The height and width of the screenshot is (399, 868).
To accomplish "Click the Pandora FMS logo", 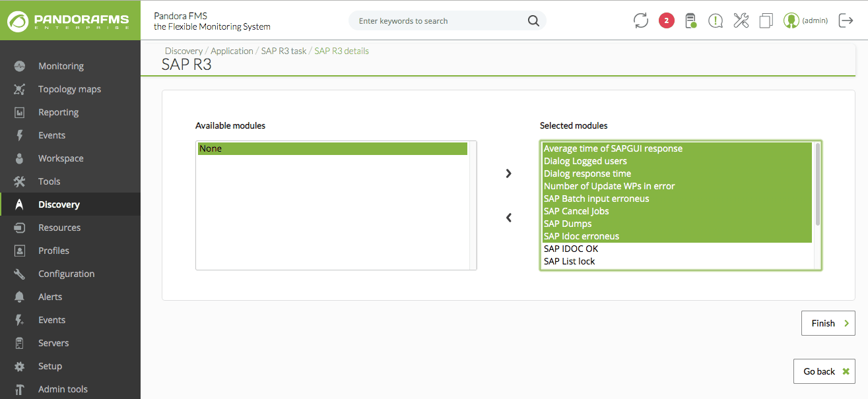I will (x=69, y=20).
